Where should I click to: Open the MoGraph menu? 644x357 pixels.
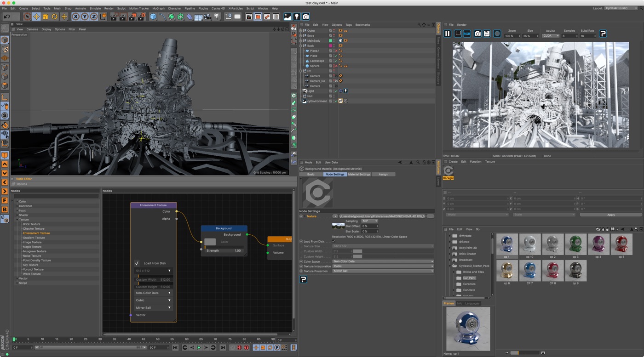[x=158, y=8]
